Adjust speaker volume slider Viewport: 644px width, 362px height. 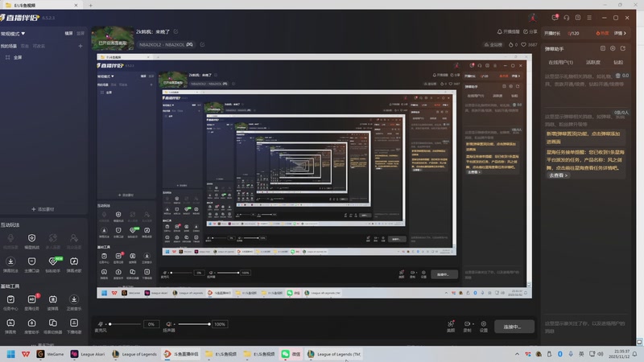click(194, 324)
